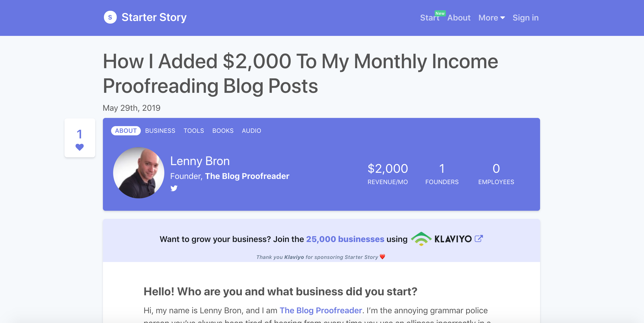The height and width of the screenshot is (323, 644).
Task: Click the Starter Story "S" logo icon
Action: pyautogui.click(x=111, y=17)
